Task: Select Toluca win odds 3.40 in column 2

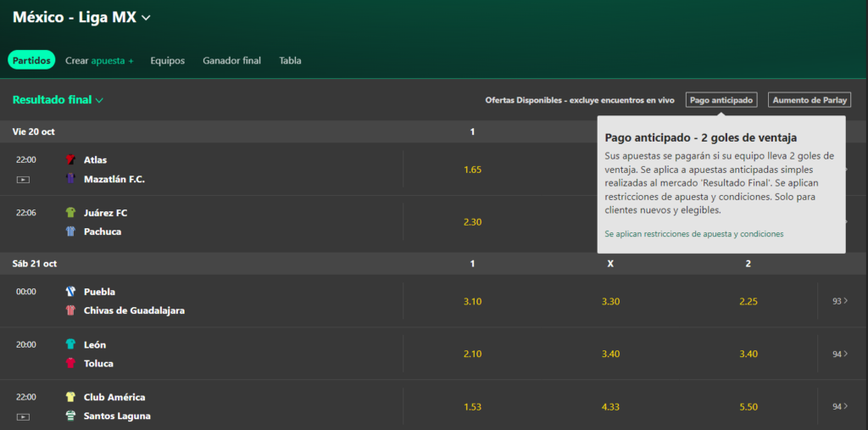Action: click(x=748, y=354)
